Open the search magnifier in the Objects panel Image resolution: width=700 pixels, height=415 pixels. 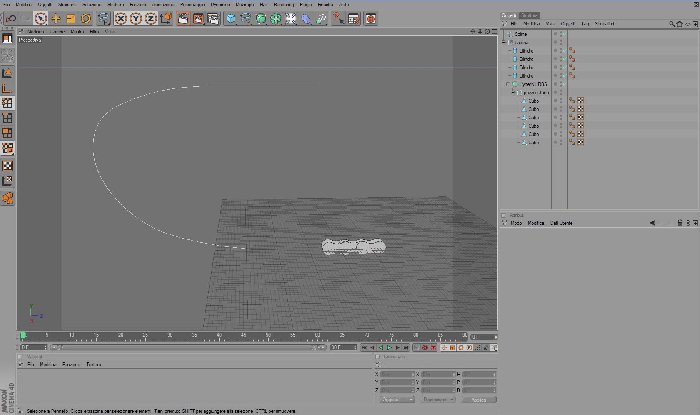coord(671,24)
